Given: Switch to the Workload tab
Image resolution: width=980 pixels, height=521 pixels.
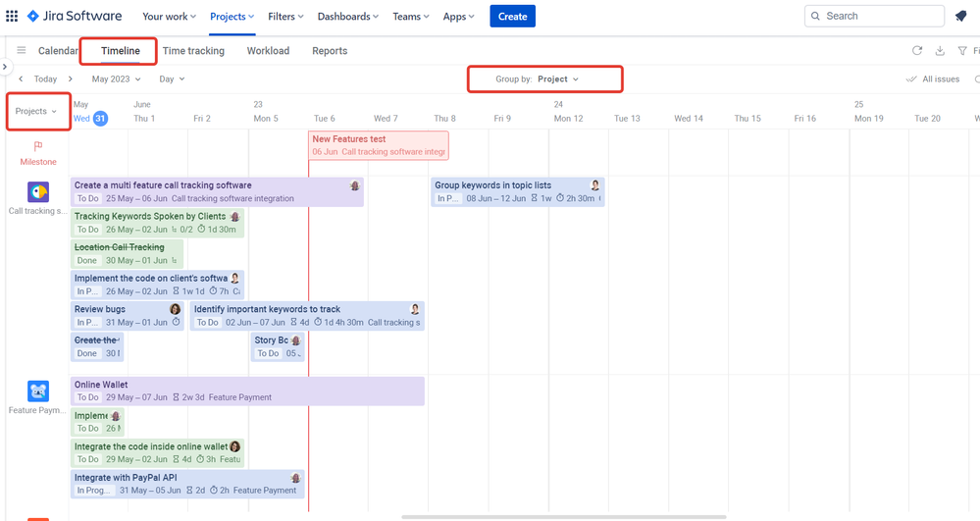Looking at the screenshot, I should (268, 51).
